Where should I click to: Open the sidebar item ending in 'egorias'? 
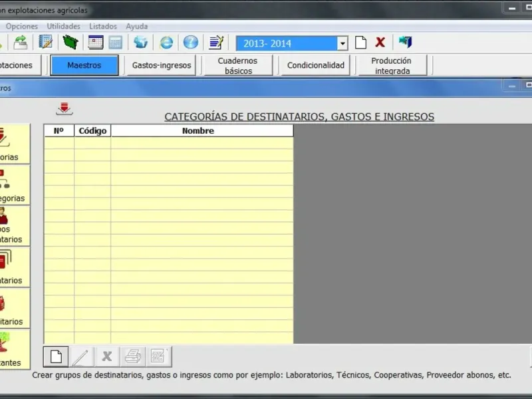[x=13, y=185]
